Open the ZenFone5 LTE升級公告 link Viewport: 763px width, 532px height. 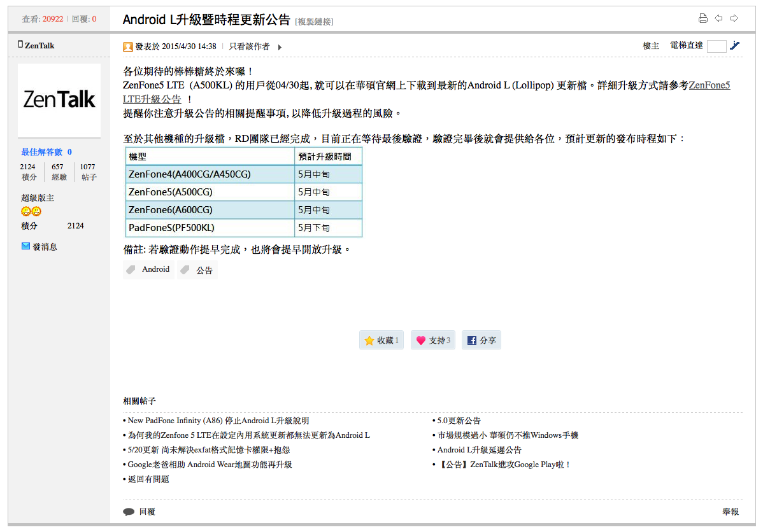(x=710, y=85)
